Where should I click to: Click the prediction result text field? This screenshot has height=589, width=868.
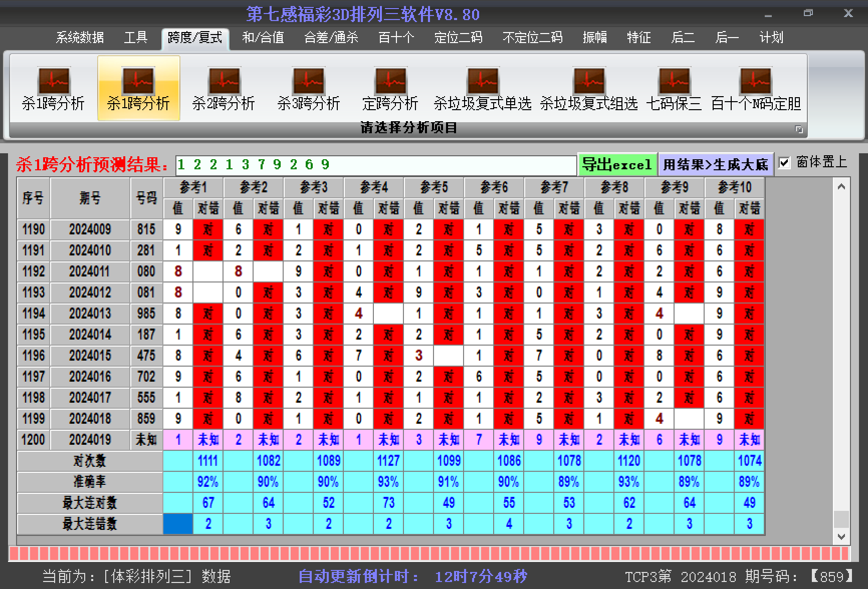[376, 165]
